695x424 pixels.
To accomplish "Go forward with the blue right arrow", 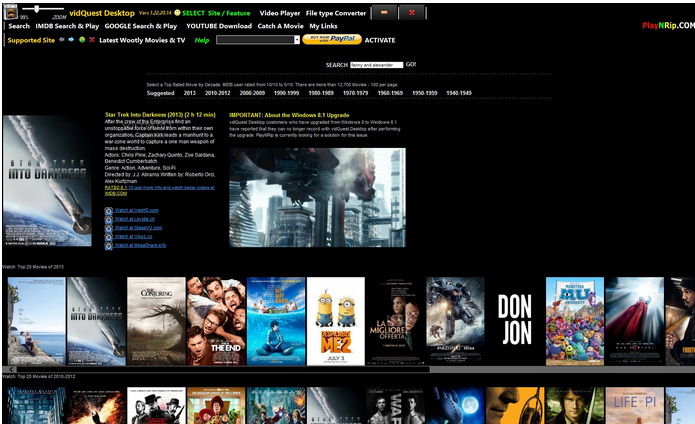I will 71,39.
